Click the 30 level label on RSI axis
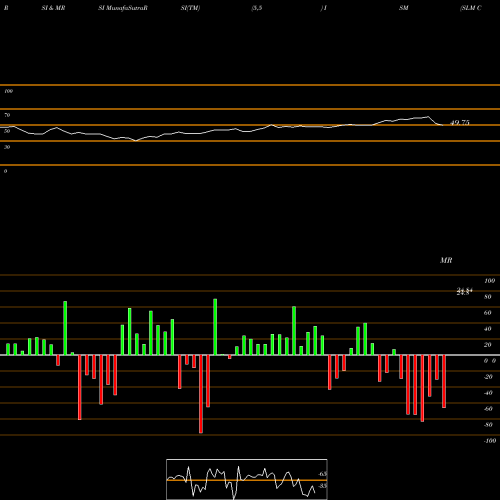The height and width of the screenshot is (500, 500). click(7, 147)
